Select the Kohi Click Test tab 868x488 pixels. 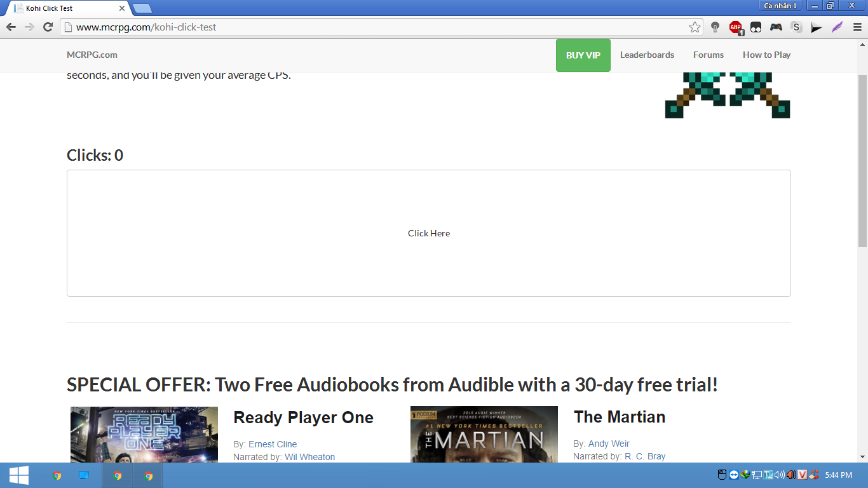pyautogui.click(x=69, y=8)
